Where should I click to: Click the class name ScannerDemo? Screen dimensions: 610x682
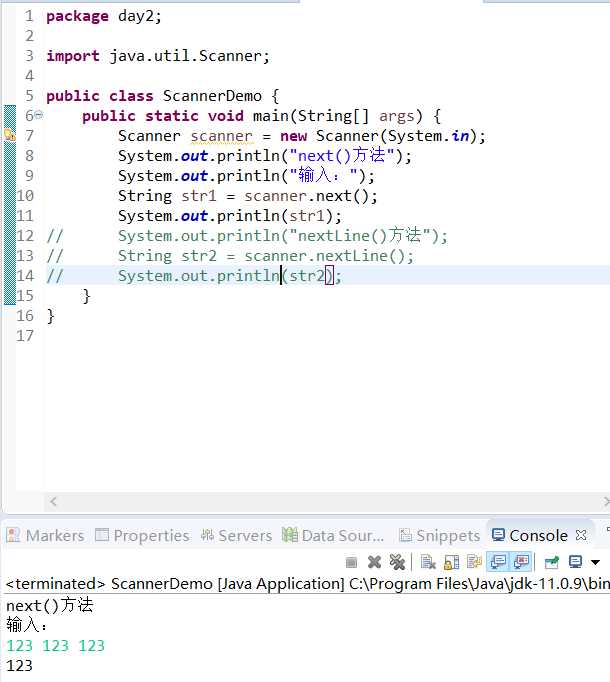212,96
